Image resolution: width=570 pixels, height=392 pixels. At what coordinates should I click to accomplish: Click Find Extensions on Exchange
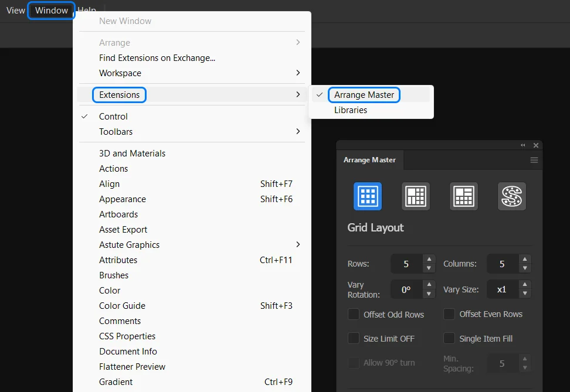(x=157, y=58)
